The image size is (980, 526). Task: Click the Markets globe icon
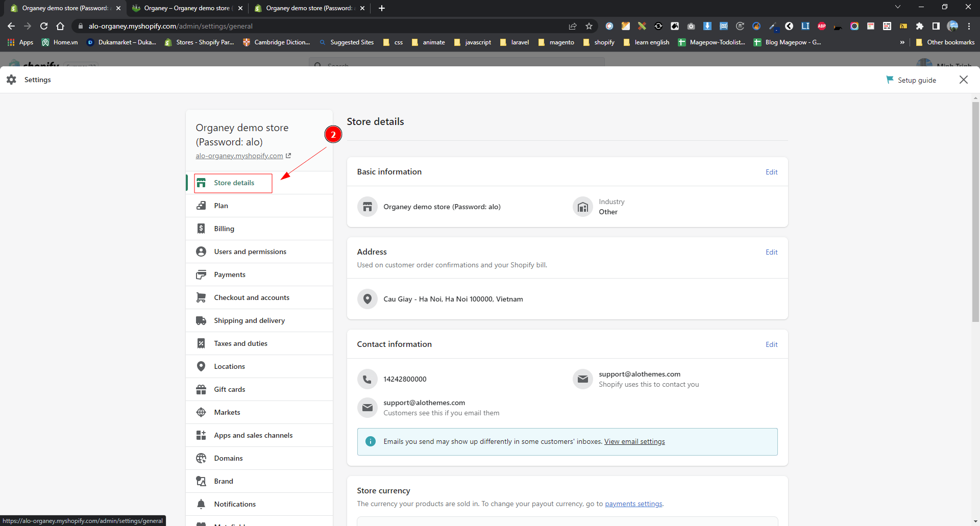tap(201, 412)
